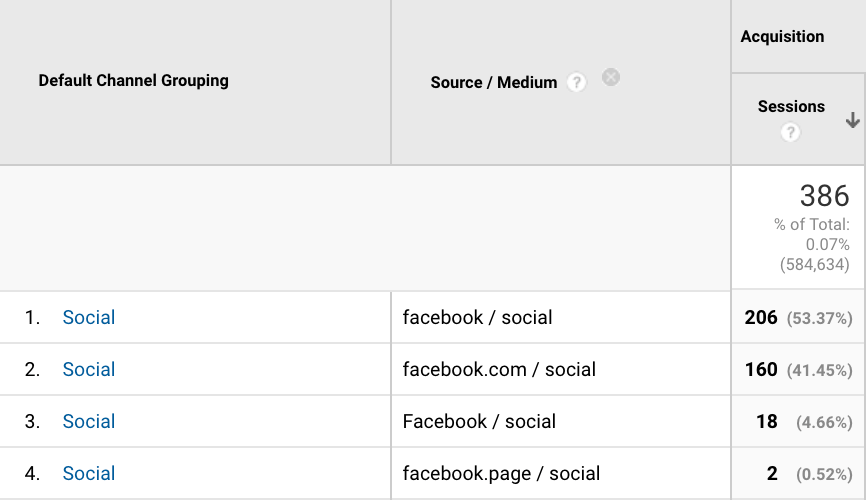Click the capitalized "Facebook / social" source cell
The width and height of the screenshot is (866, 502).
click(479, 422)
